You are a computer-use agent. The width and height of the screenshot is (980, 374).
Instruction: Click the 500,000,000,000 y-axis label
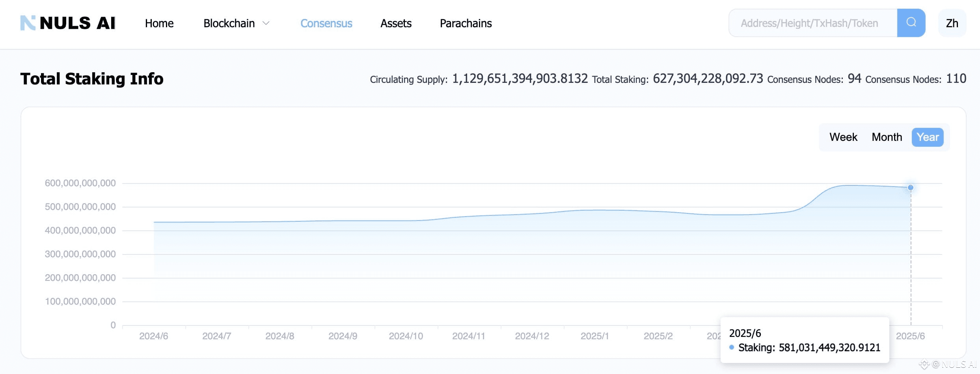(x=80, y=207)
